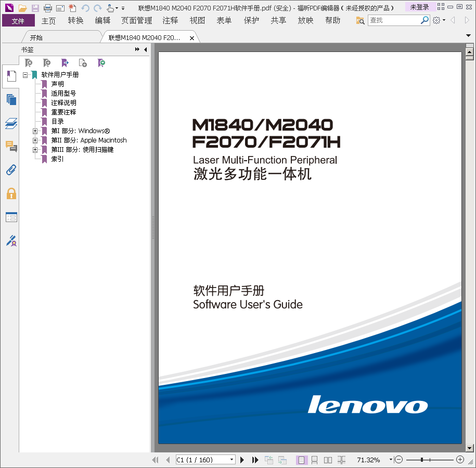Open the bookmarks panel icon in sidebar
Image resolution: width=476 pixels, height=468 pixels.
click(x=11, y=76)
